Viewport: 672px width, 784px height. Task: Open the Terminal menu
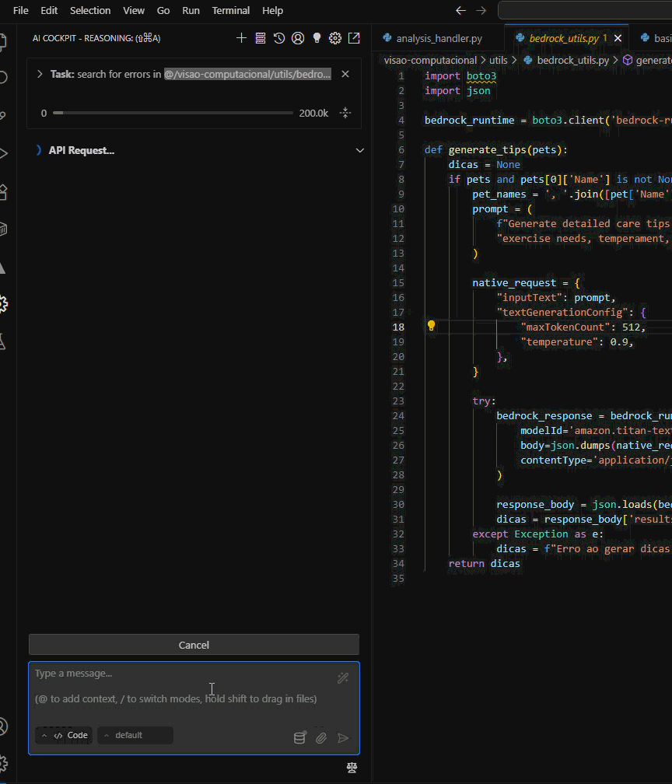[230, 10]
